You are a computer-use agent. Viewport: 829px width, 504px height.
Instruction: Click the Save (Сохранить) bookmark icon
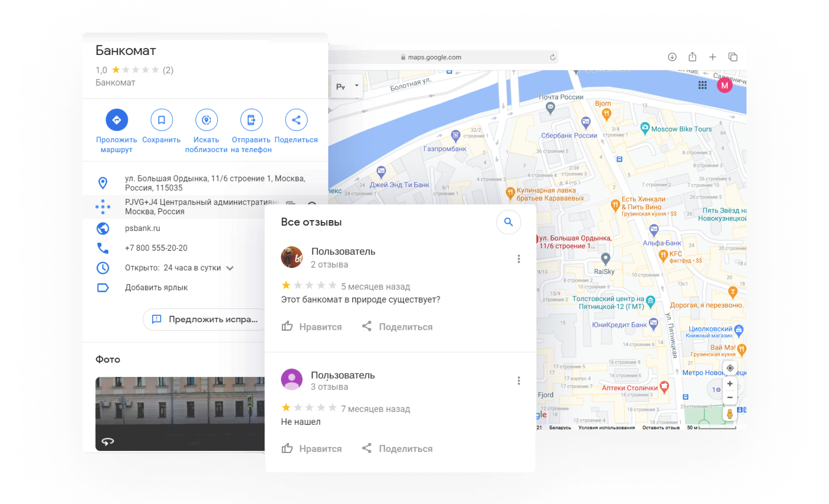[161, 120]
